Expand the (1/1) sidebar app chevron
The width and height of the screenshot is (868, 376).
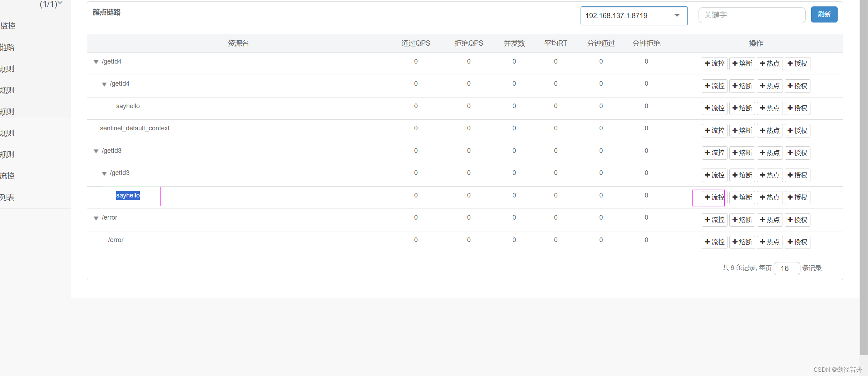(60, 3)
